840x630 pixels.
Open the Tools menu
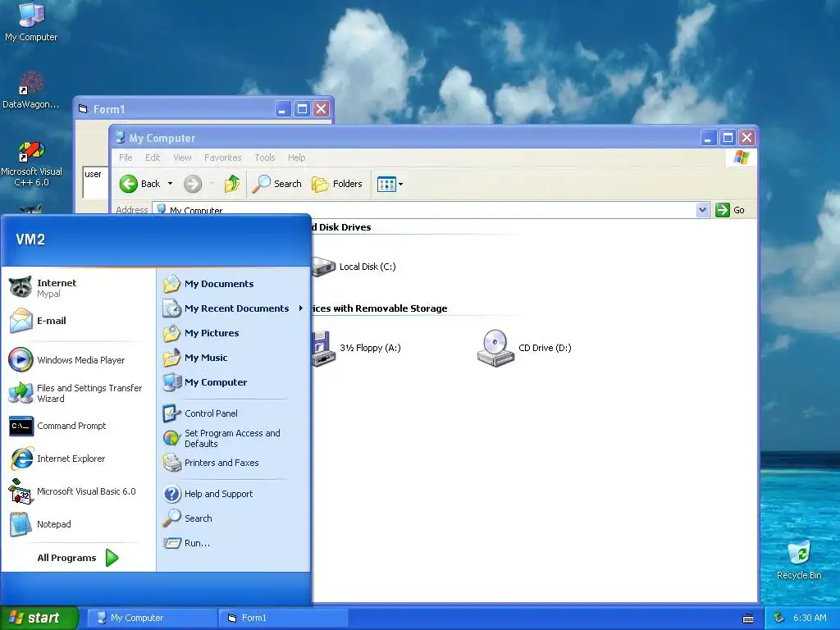click(265, 157)
